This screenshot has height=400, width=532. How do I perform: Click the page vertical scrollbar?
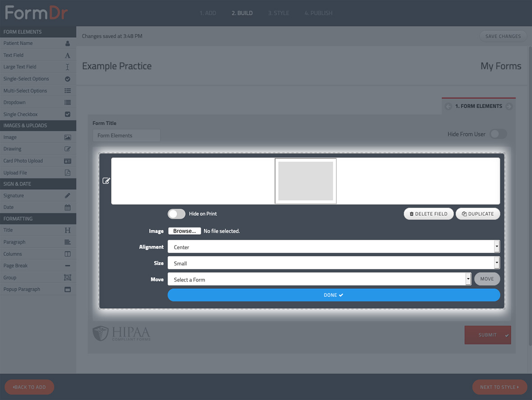pos(530,196)
